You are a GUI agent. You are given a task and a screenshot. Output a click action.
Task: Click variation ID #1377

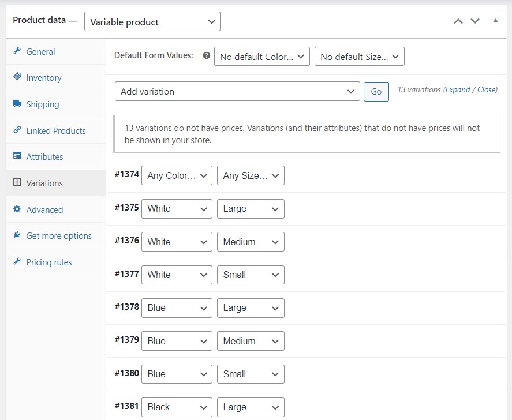(127, 273)
